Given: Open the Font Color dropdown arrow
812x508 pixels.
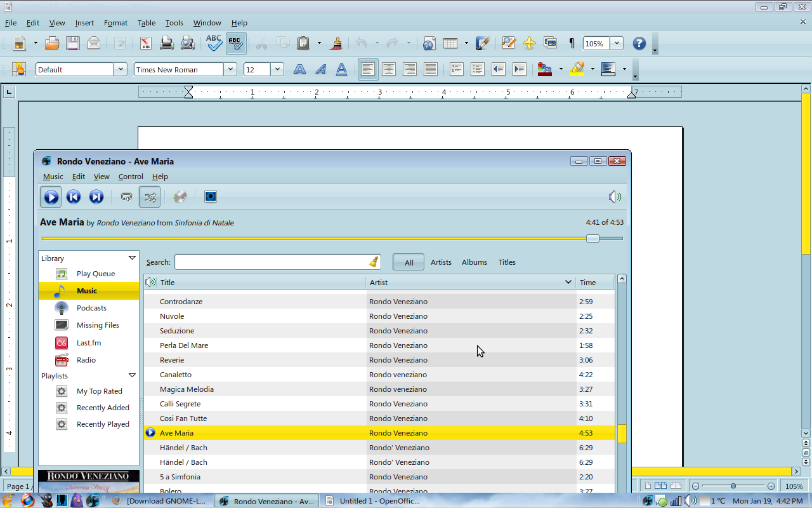Looking at the screenshot, I should [560, 69].
